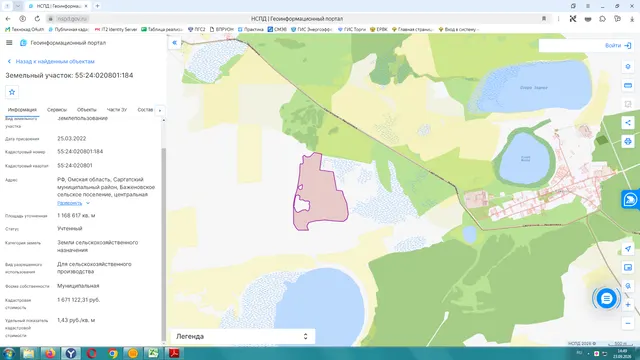Screen dimensions: 640x360
Task: Click the status value Учтенный
Action: pyautogui.click(x=70, y=229)
